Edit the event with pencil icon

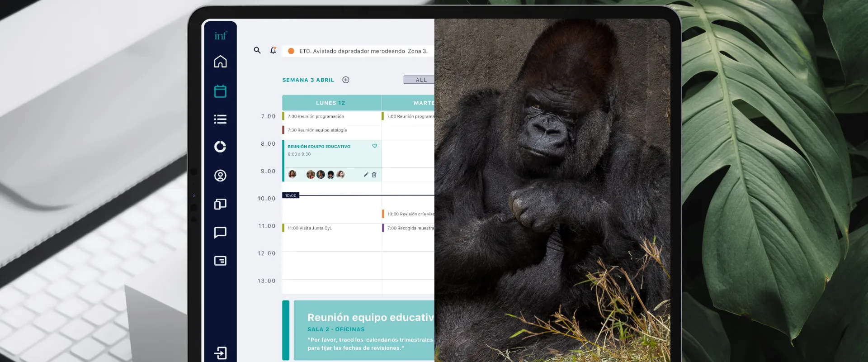pyautogui.click(x=366, y=175)
